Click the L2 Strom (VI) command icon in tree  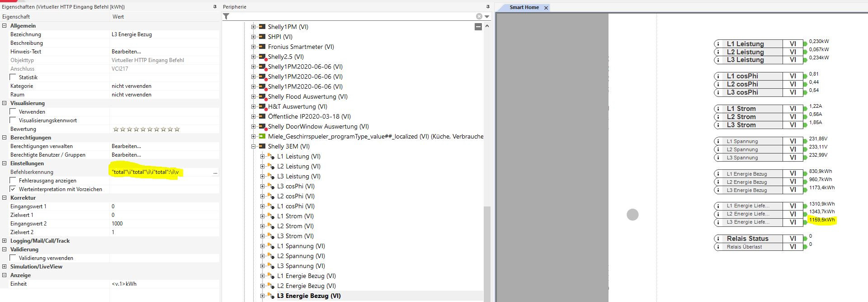[x=271, y=226]
